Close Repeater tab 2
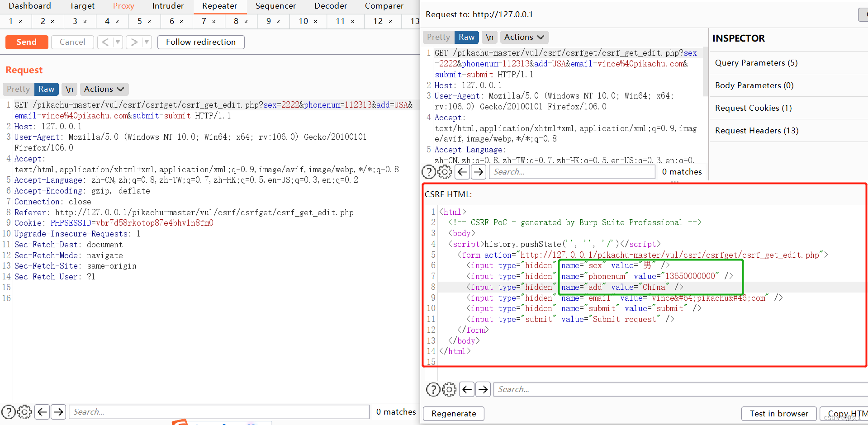 [52, 22]
